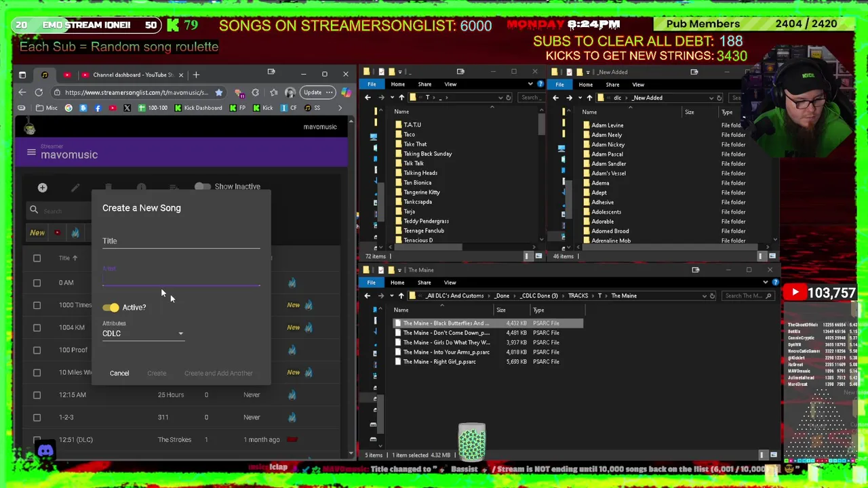Open the Google bookmark icon
The image size is (868, 488).
tap(68, 108)
